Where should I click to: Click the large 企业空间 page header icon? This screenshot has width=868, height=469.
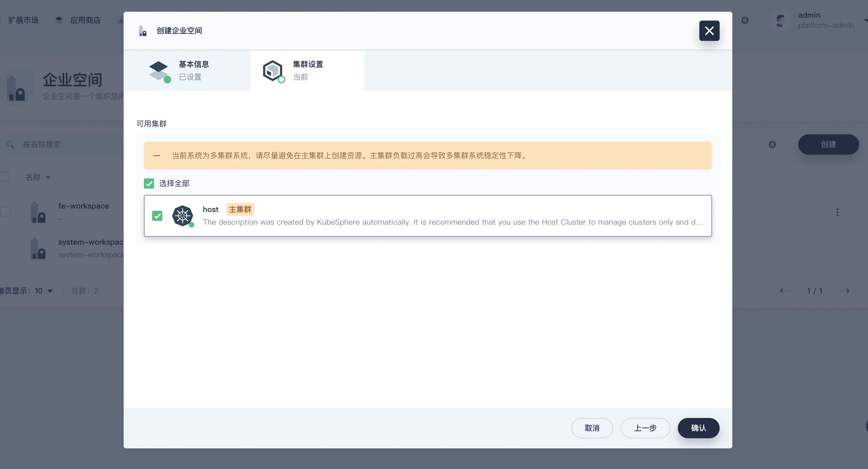[x=16, y=88]
